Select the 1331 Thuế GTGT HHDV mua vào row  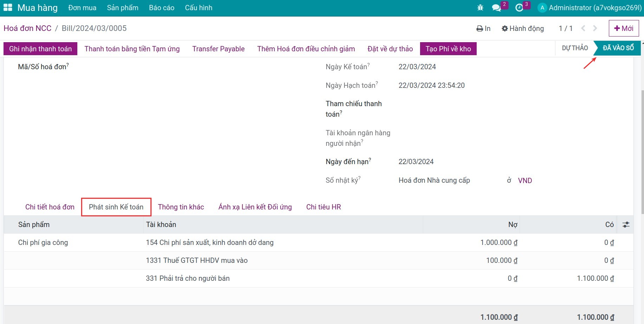click(318, 260)
